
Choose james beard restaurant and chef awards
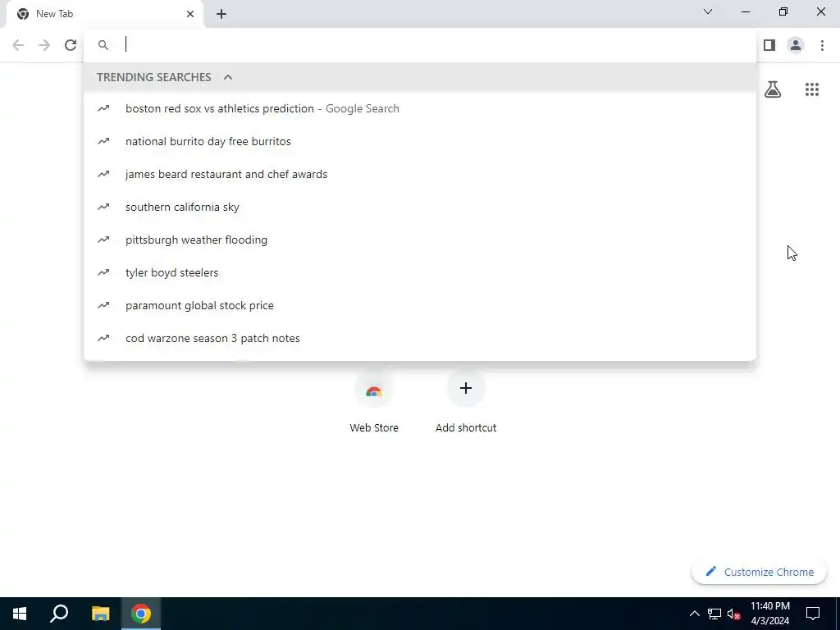pyautogui.click(x=420, y=174)
